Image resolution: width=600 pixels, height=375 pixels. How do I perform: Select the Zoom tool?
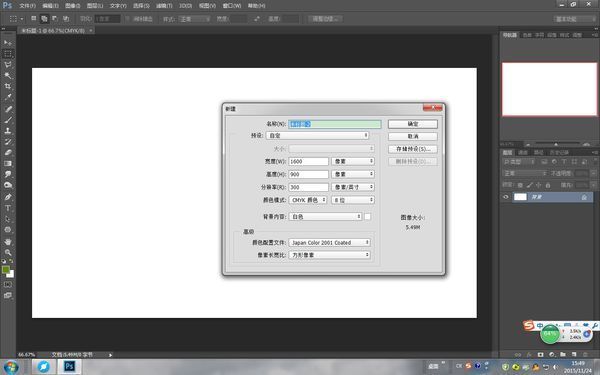click(8, 253)
